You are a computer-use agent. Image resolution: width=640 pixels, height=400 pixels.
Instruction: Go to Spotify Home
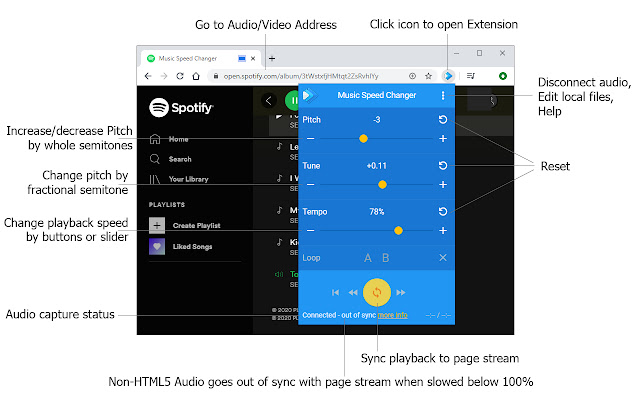pos(169,139)
